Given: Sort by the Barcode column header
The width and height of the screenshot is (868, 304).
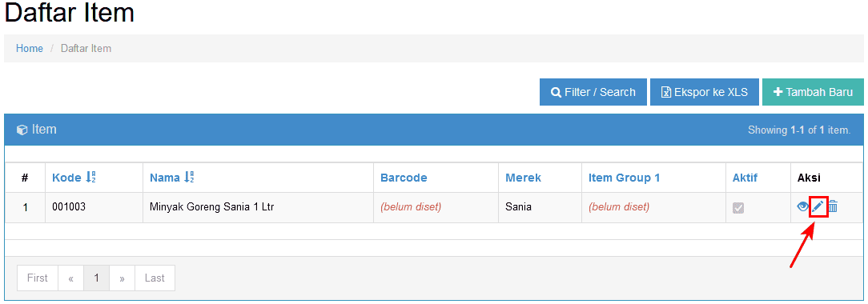Looking at the screenshot, I should [404, 178].
